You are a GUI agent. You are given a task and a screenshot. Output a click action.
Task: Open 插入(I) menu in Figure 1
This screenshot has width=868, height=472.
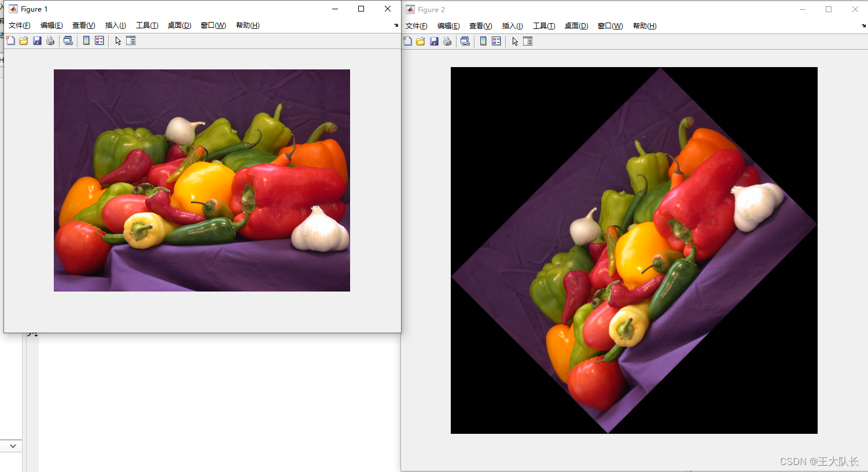pos(115,25)
